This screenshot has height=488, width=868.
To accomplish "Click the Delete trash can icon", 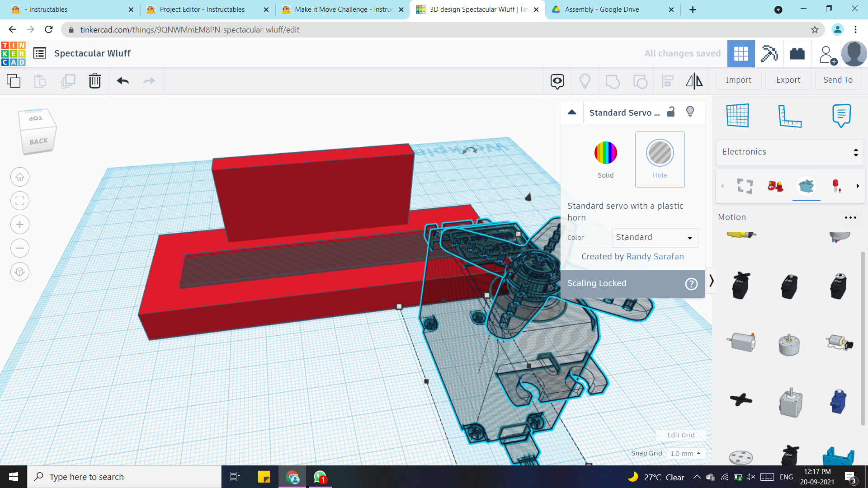I will point(94,81).
